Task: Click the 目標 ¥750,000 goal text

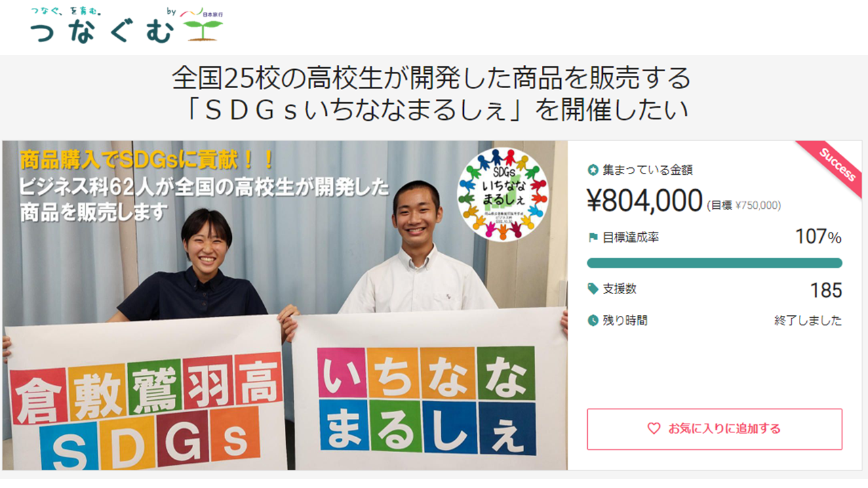Action: coord(744,205)
